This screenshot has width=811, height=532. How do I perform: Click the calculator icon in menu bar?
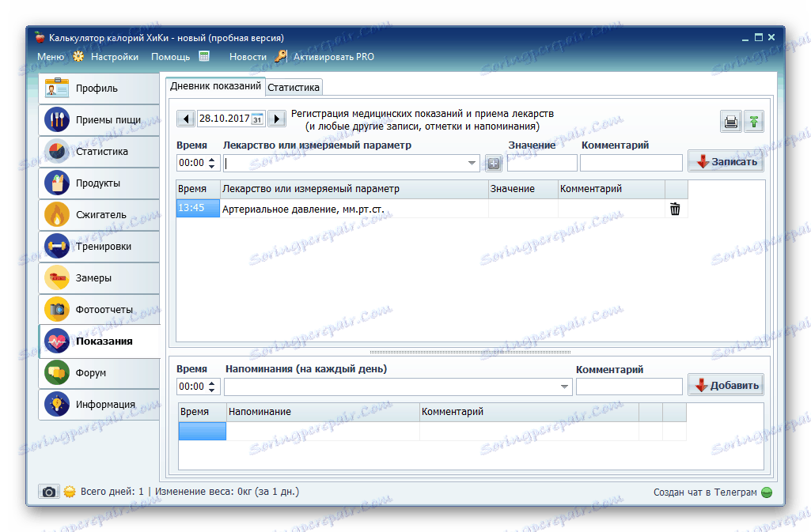coord(204,56)
